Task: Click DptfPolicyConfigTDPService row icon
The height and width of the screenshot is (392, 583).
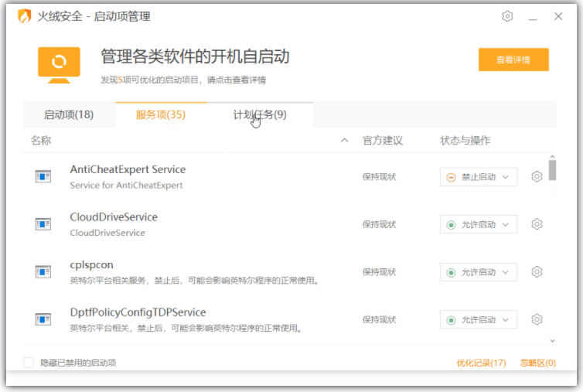Action: click(43, 319)
